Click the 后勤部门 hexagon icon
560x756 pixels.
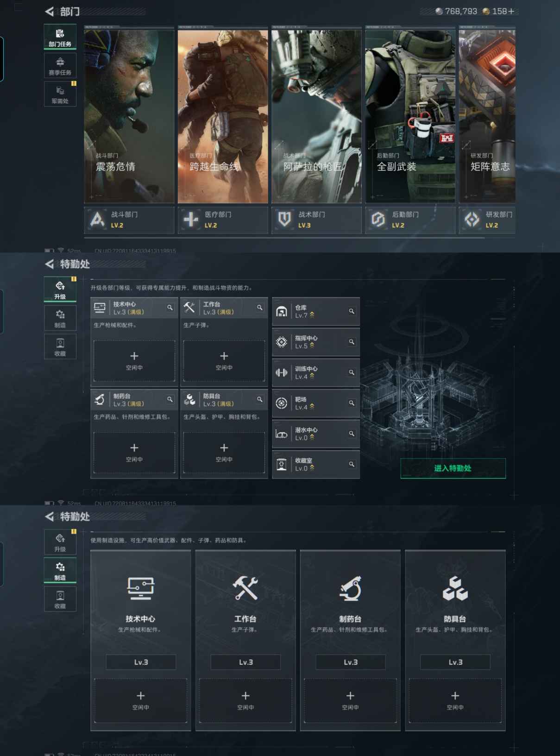[x=378, y=220]
